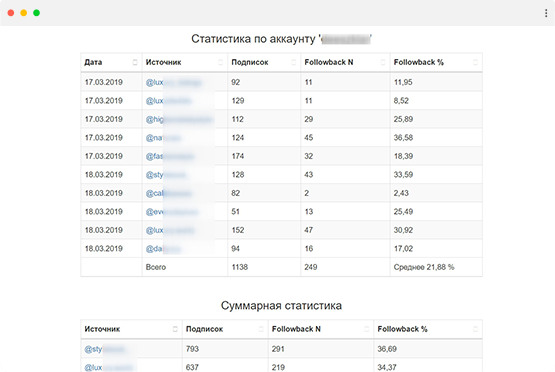
Task: Click the green maximize window button
Action: (36, 13)
